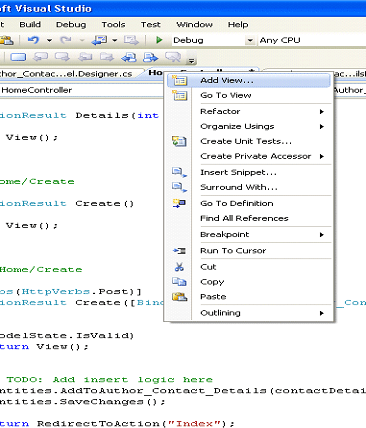
Task: Select Surround With menu entry
Action: pyautogui.click(x=249, y=187)
